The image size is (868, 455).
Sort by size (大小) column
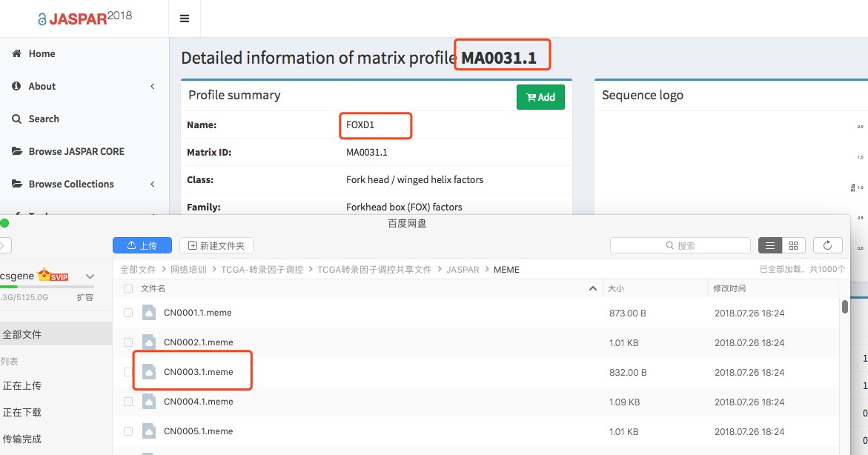pos(615,288)
